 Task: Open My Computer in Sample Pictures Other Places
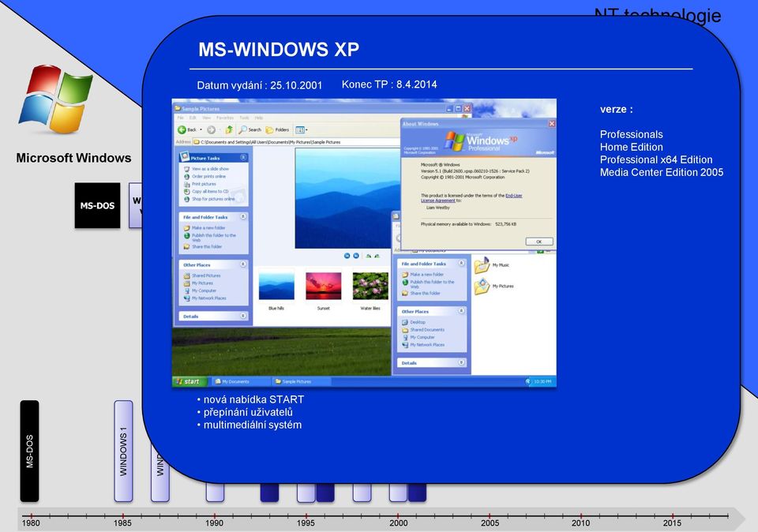click(204, 291)
